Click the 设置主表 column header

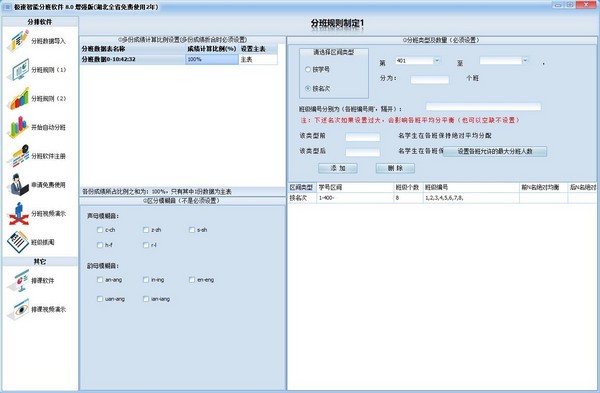click(258, 49)
